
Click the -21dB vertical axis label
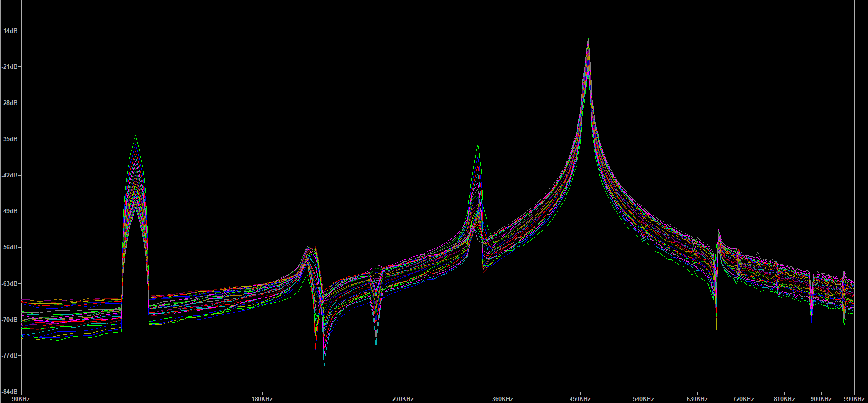click(x=9, y=67)
